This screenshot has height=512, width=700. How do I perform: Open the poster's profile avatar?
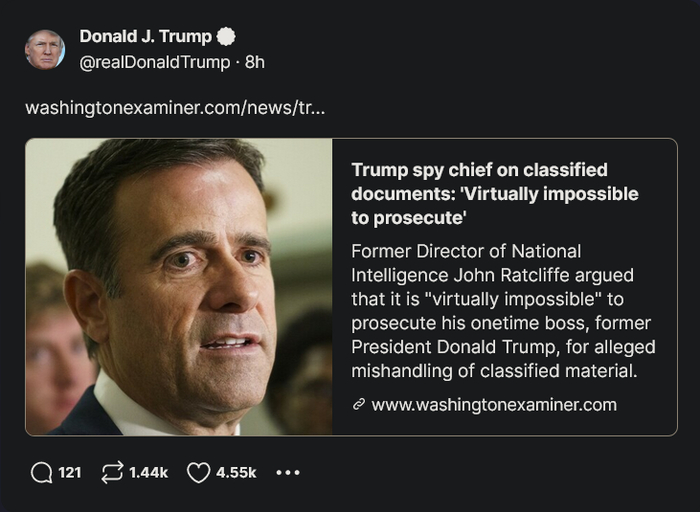(44, 49)
